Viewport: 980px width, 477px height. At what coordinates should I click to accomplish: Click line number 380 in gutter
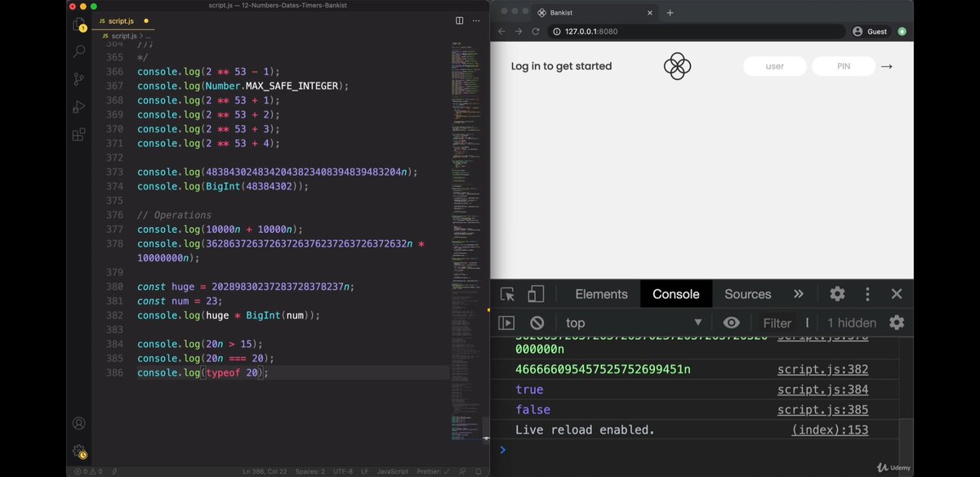(114, 287)
